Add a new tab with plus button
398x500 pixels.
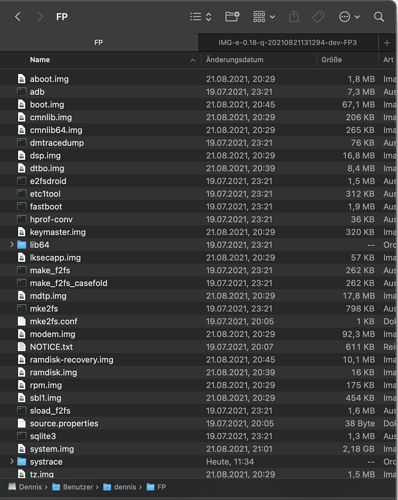[x=387, y=43]
